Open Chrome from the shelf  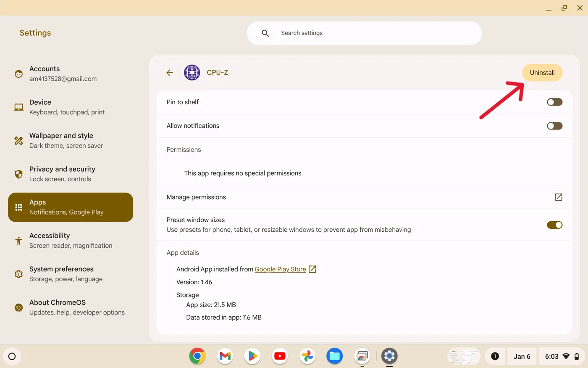click(197, 356)
